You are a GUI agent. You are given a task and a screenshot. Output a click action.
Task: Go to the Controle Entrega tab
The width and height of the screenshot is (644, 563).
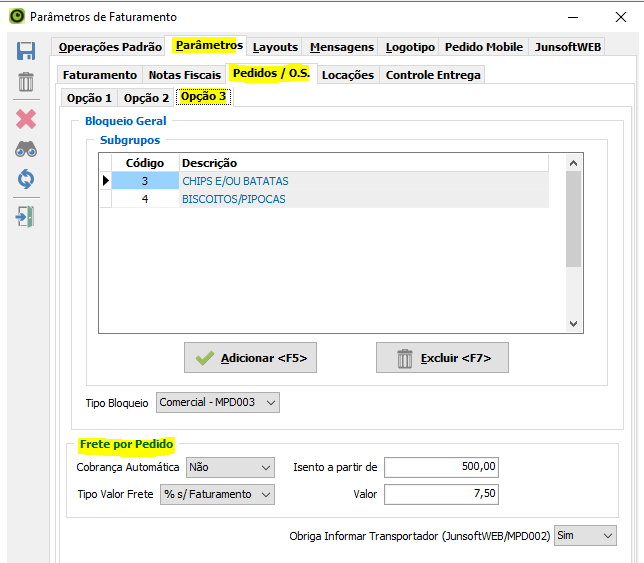point(433,75)
